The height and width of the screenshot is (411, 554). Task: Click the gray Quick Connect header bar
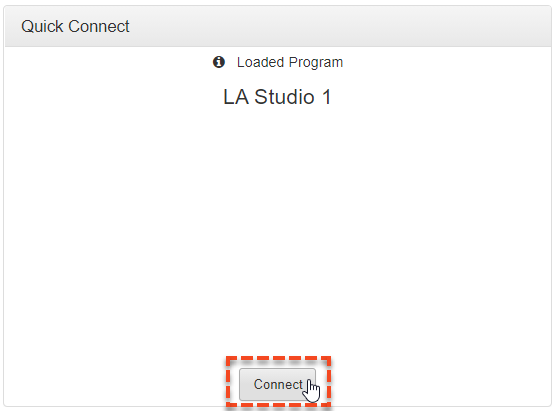(x=277, y=26)
